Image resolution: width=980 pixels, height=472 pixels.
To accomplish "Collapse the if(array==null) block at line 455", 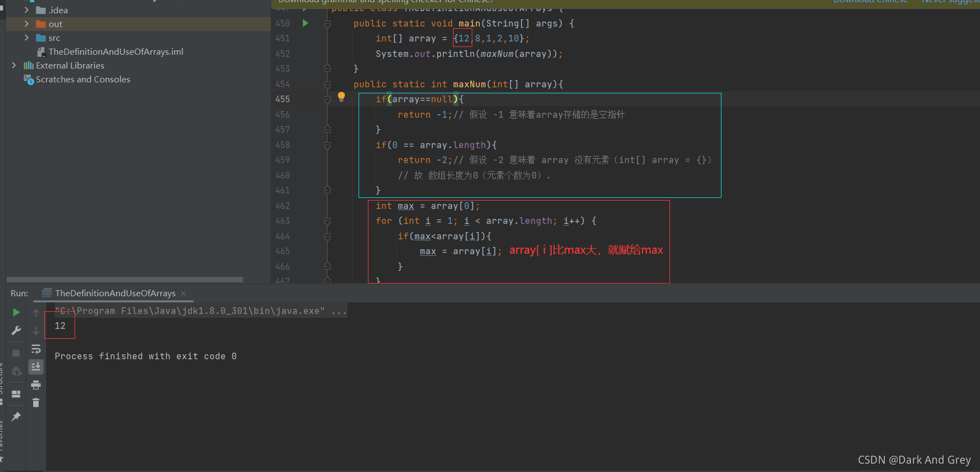I will (x=327, y=99).
